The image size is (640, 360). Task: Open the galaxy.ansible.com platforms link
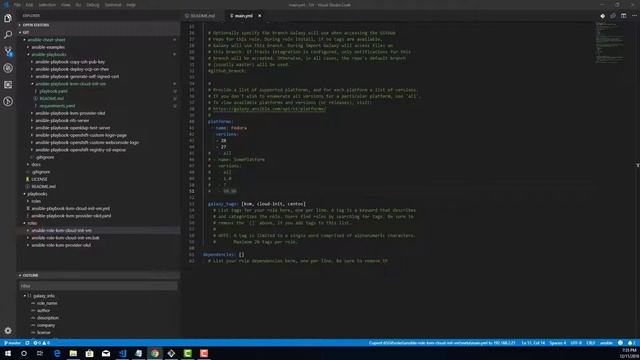pos(269,109)
